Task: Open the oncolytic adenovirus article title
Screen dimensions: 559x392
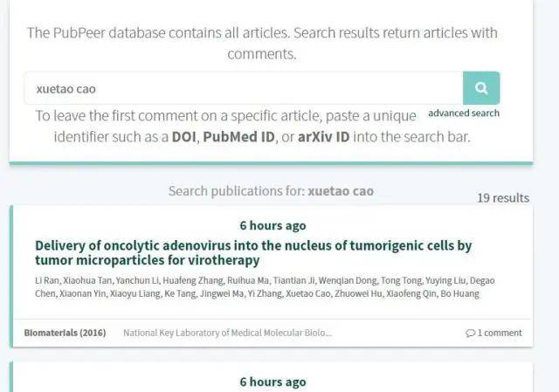Action: [x=253, y=252]
